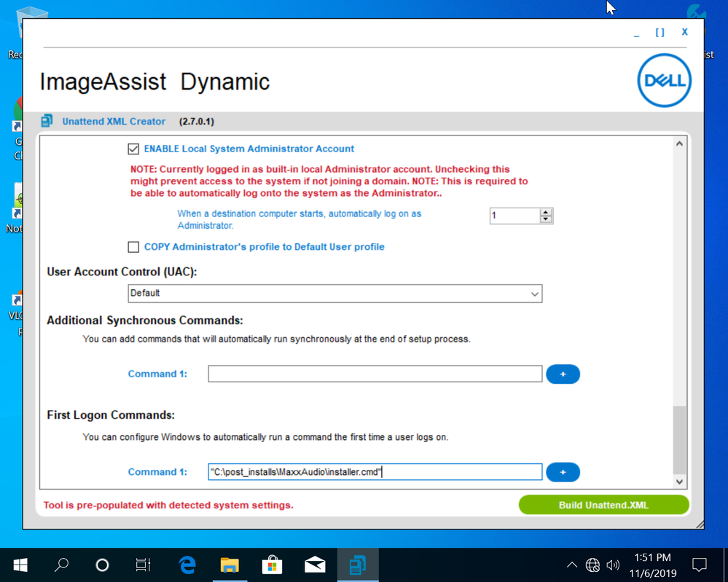Viewport: 728px width, 582px height.
Task: Click the auto logon count field
Action: pos(515,216)
